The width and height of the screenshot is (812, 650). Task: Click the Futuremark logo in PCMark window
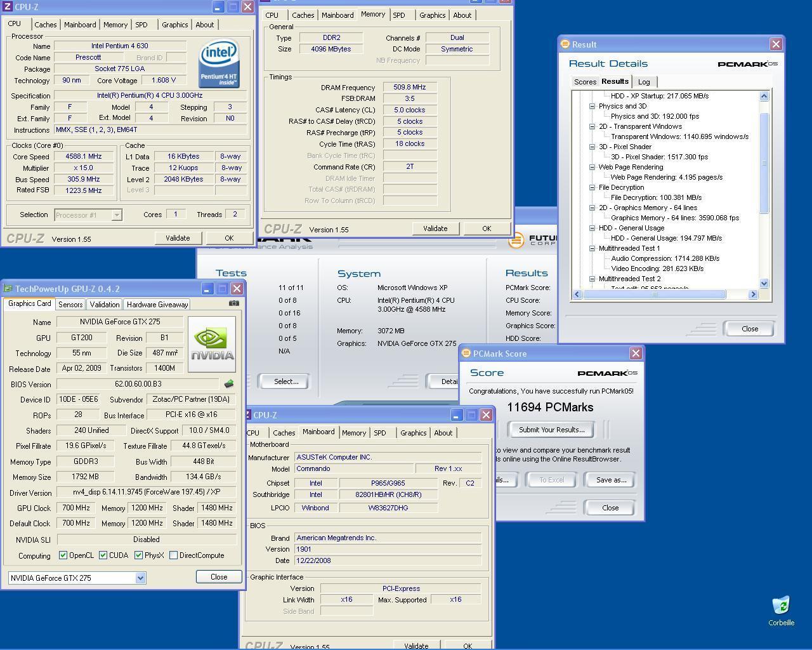point(516,240)
